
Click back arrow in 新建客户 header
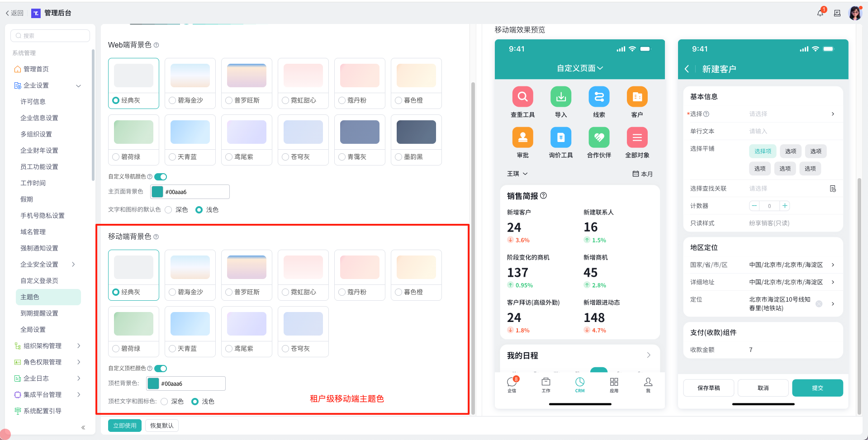click(x=687, y=69)
